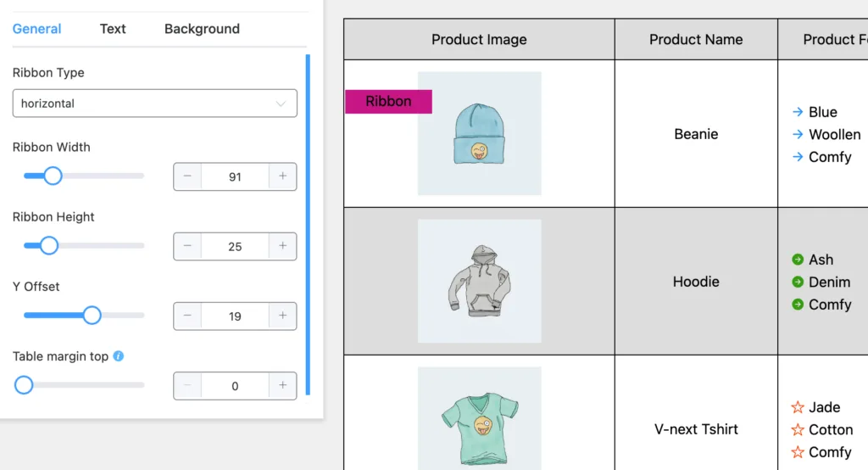Increase Table margin top with plus button
The height and width of the screenshot is (470, 868).
pyautogui.click(x=283, y=386)
